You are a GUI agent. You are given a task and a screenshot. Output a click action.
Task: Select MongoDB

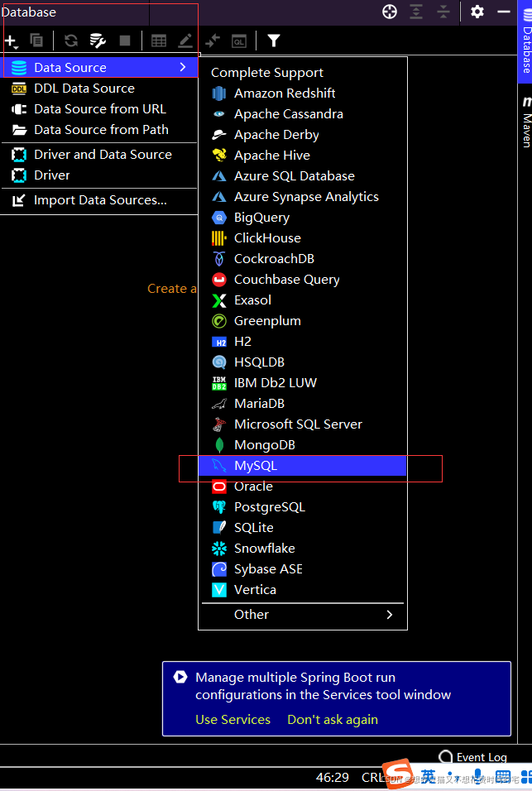tap(303, 445)
